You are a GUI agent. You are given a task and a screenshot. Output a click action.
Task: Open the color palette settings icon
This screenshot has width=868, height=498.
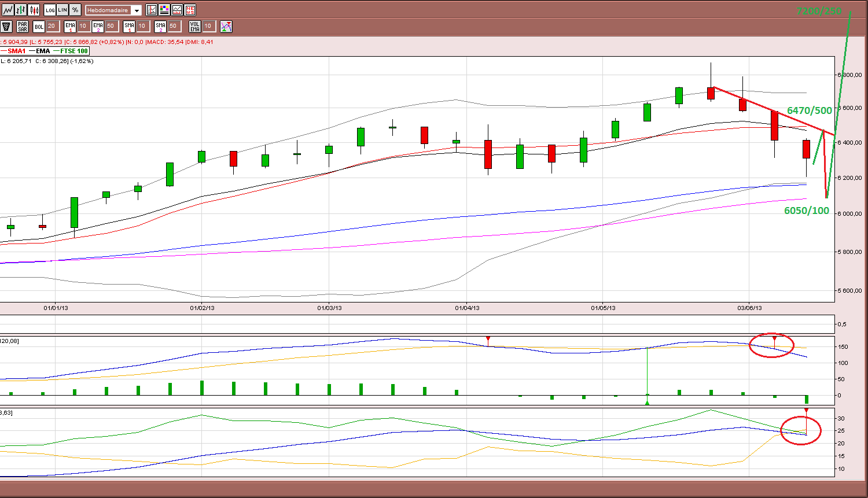(x=164, y=10)
